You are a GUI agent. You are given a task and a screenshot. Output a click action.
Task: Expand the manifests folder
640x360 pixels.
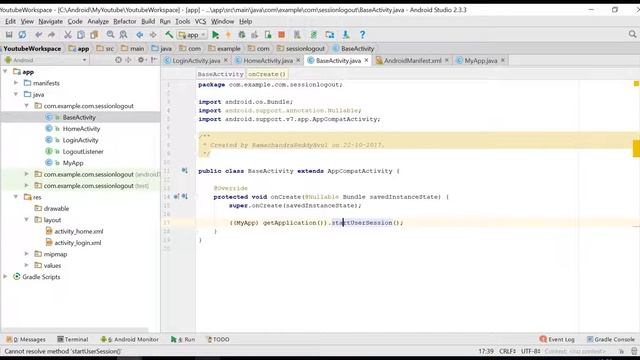[16, 83]
